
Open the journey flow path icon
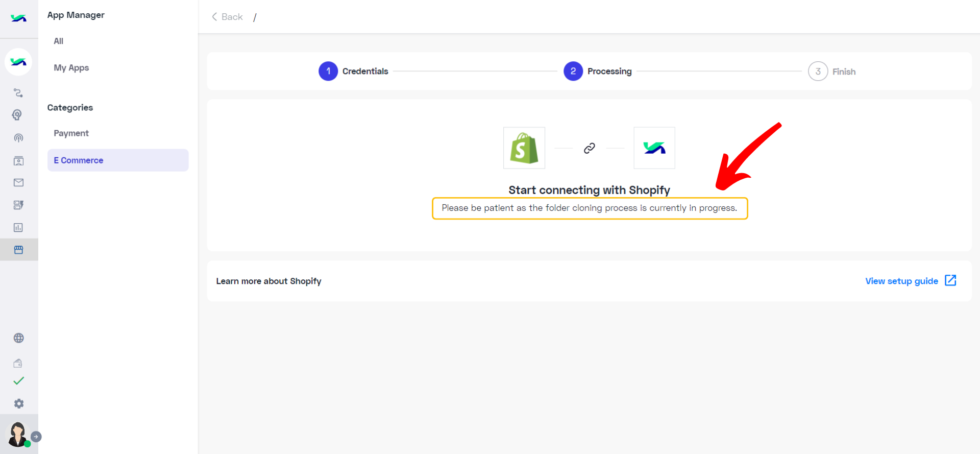[18, 92]
